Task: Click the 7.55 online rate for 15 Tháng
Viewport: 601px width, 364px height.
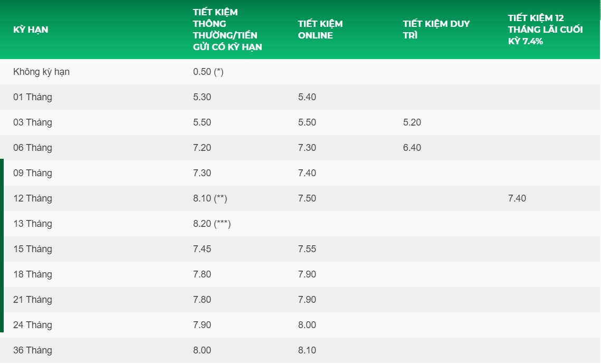Action: tap(307, 249)
